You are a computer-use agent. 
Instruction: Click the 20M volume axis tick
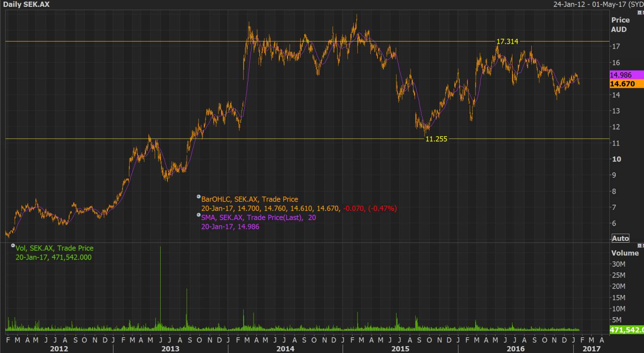point(619,287)
